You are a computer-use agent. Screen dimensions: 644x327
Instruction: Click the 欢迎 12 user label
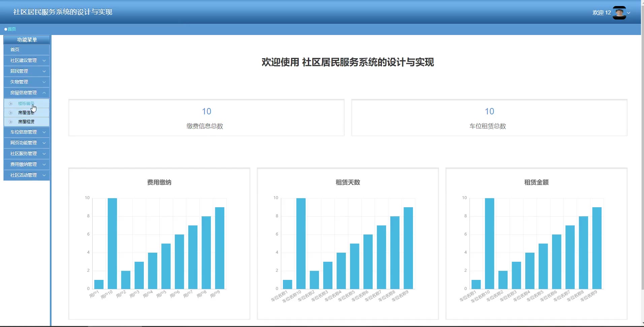pyautogui.click(x=602, y=13)
